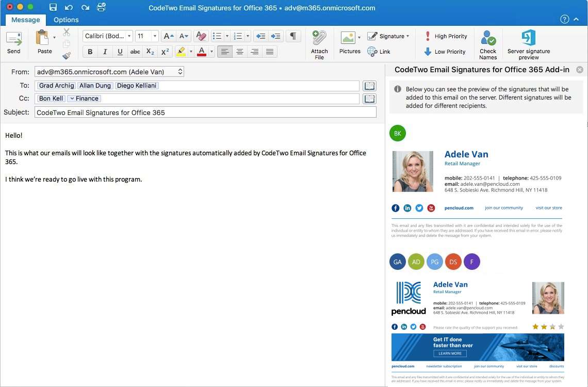Click first rating star in signature
The height and width of the screenshot is (387, 588).
point(535,327)
